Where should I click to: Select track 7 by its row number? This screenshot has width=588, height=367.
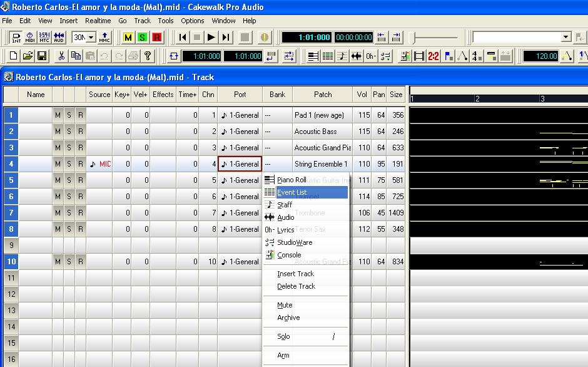click(x=11, y=212)
